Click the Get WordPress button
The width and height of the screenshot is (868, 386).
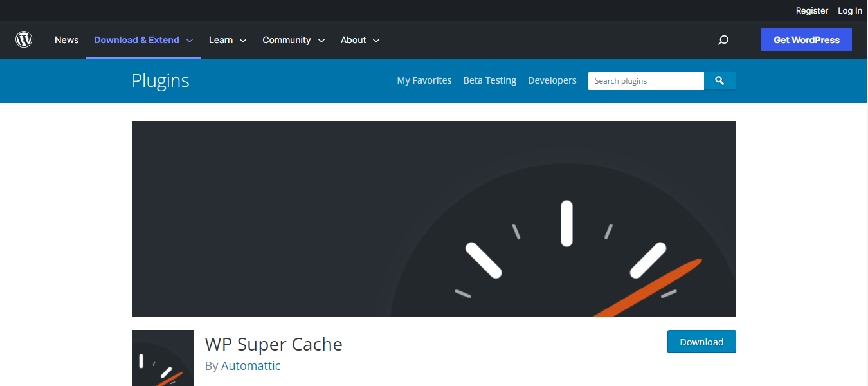[x=806, y=40]
